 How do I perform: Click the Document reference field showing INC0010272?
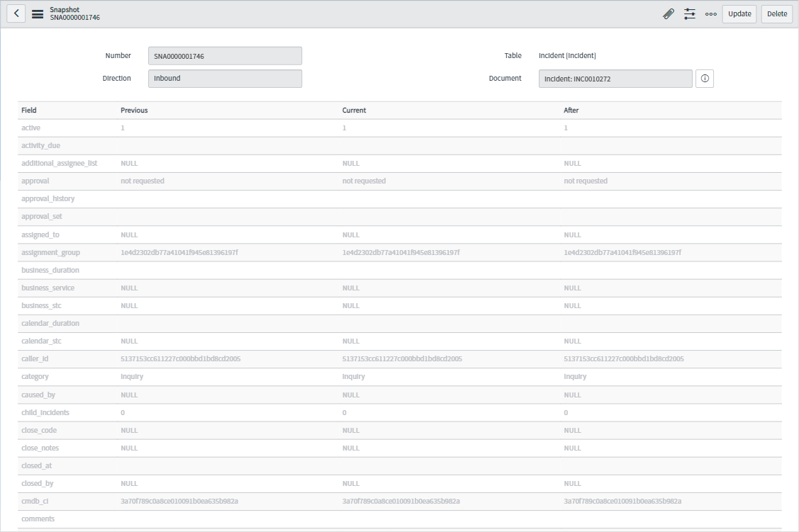coord(615,79)
